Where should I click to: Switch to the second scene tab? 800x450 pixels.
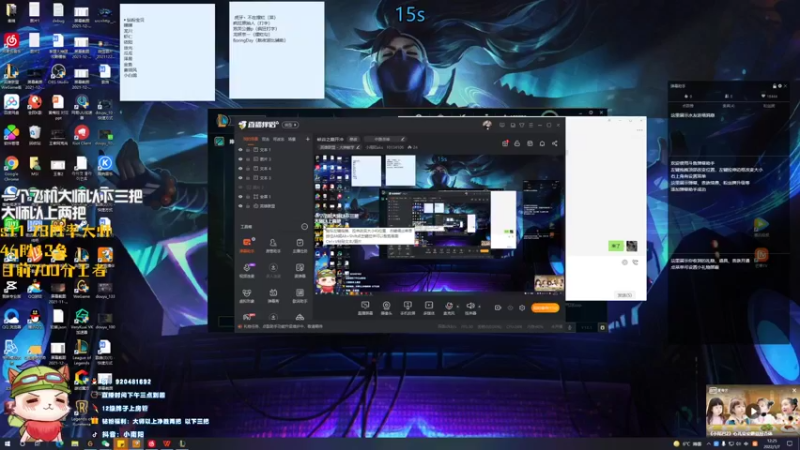point(266,139)
